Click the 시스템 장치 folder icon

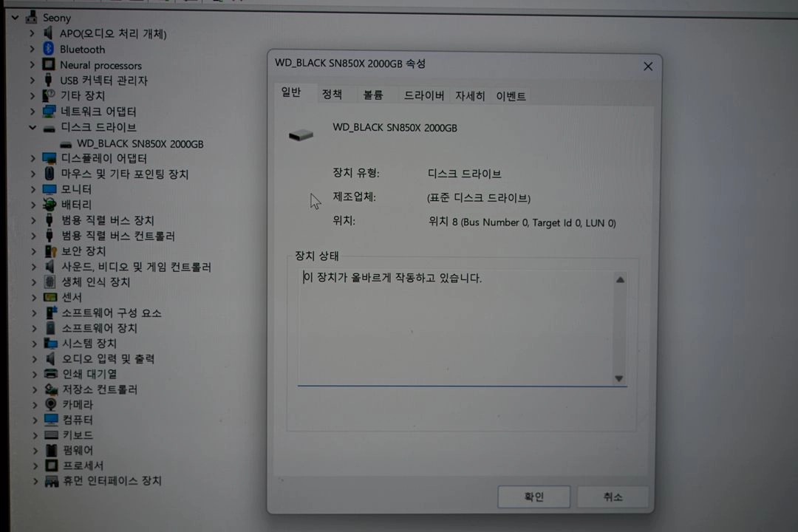coord(51,343)
